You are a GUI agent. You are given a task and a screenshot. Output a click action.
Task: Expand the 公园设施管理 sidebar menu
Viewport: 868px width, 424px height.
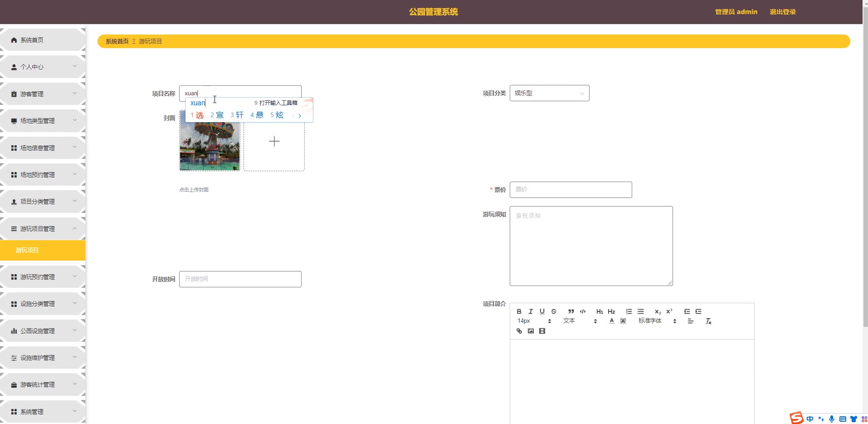[43, 331]
